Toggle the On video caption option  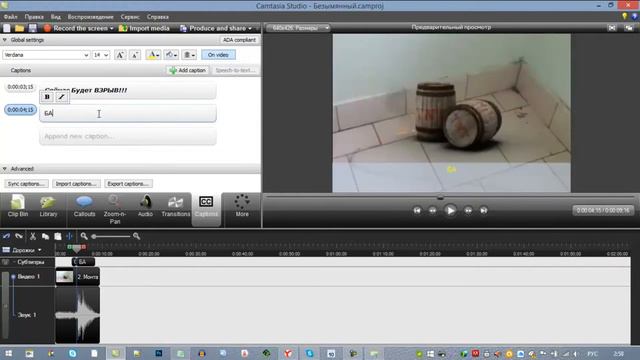[x=218, y=55]
